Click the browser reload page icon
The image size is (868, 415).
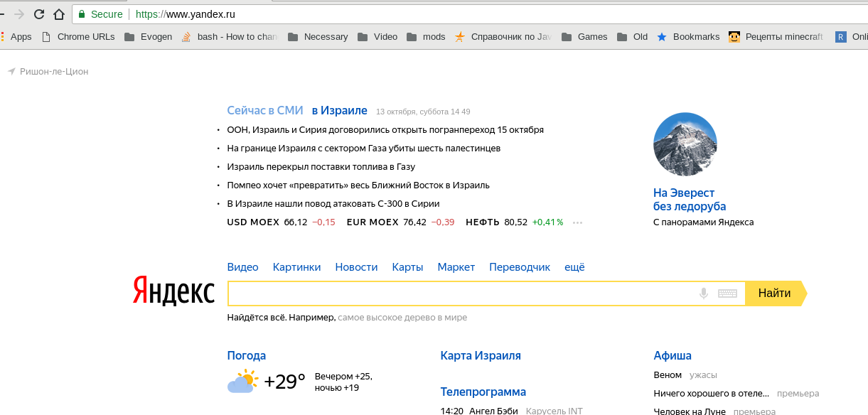[x=39, y=14]
